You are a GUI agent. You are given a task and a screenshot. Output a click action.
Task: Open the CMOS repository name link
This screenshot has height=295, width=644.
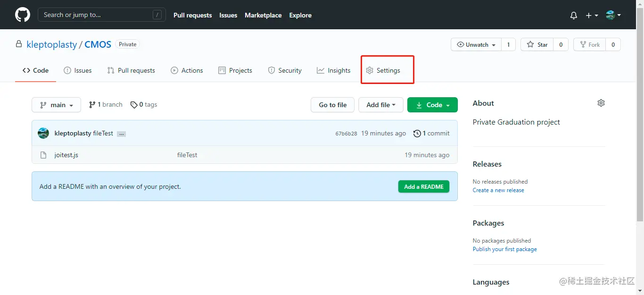(x=98, y=44)
